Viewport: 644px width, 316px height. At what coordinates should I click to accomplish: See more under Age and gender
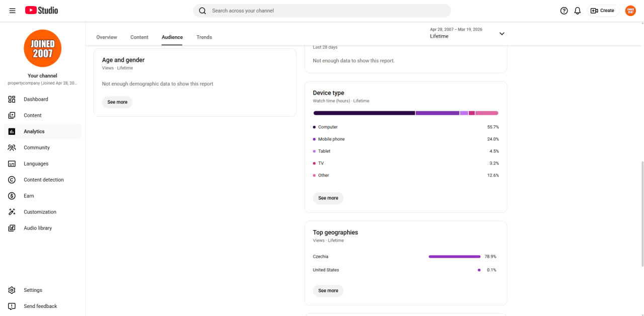point(117,102)
